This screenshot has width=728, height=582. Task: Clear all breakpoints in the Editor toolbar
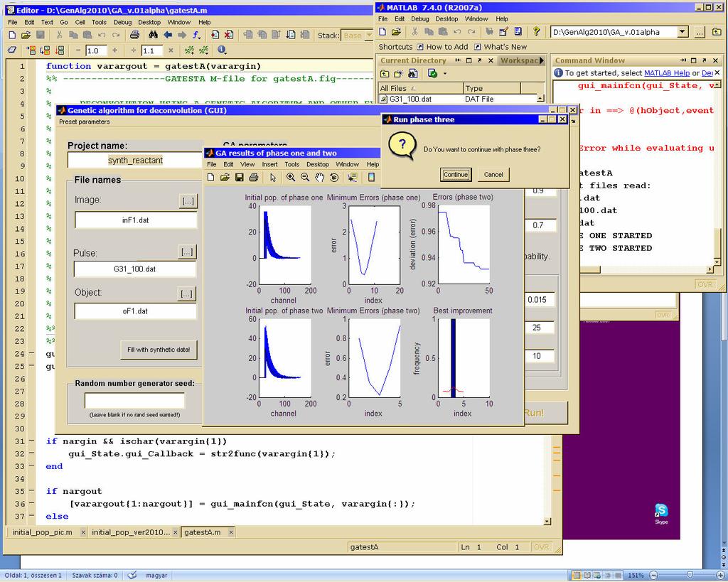click(x=229, y=36)
